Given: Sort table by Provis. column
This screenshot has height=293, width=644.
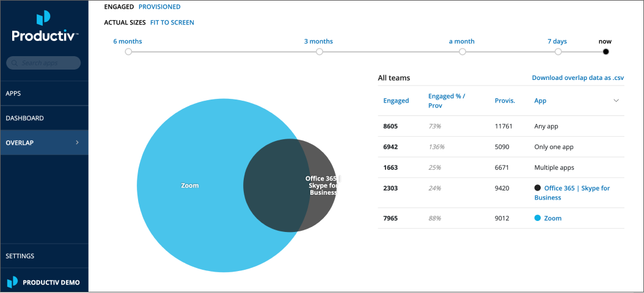Looking at the screenshot, I should tap(505, 101).
